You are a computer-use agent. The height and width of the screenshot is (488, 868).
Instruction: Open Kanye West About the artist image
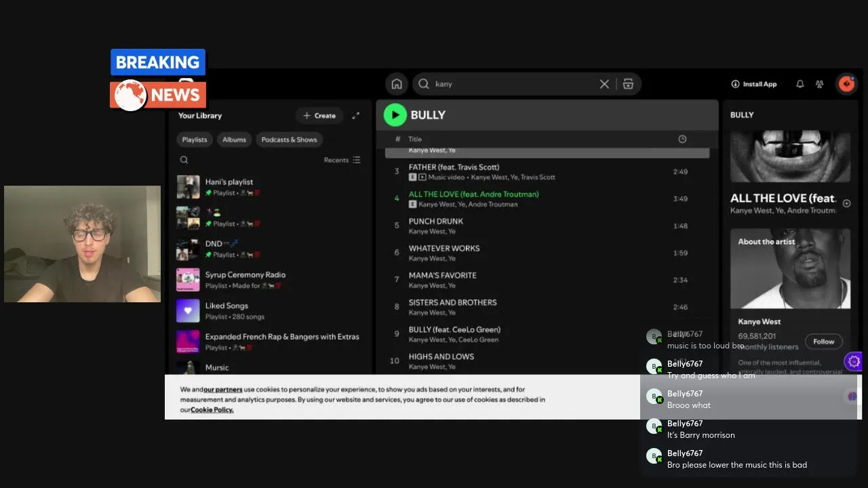(790, 269)
